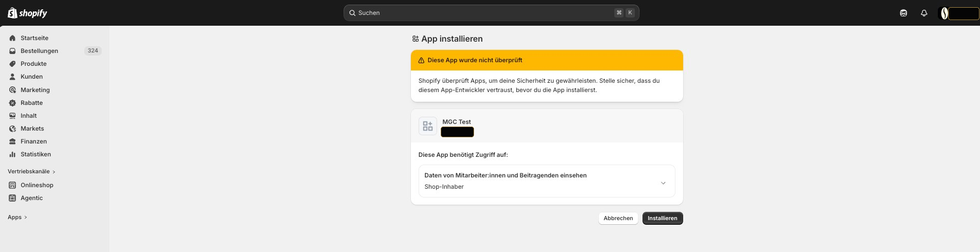This screenshot has width=980, height=252.
Task: Open the Startseite home icon
Action: (x=12, y=38)
